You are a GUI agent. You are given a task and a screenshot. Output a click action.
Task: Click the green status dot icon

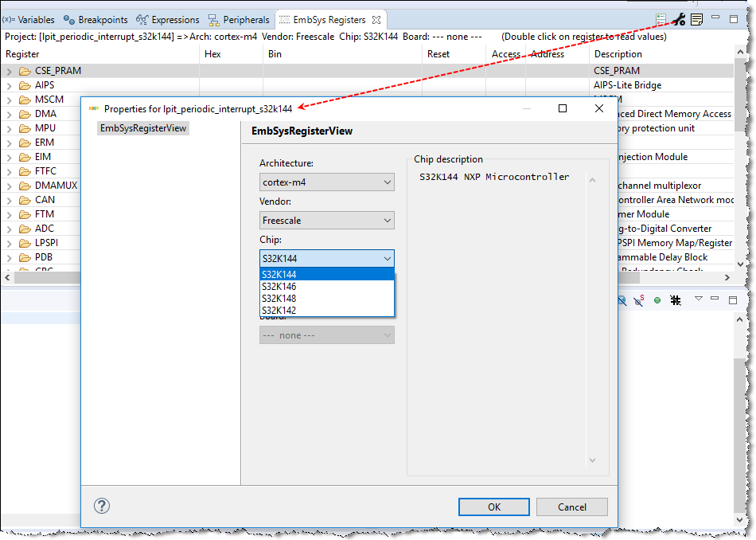[x=657, y=299]
